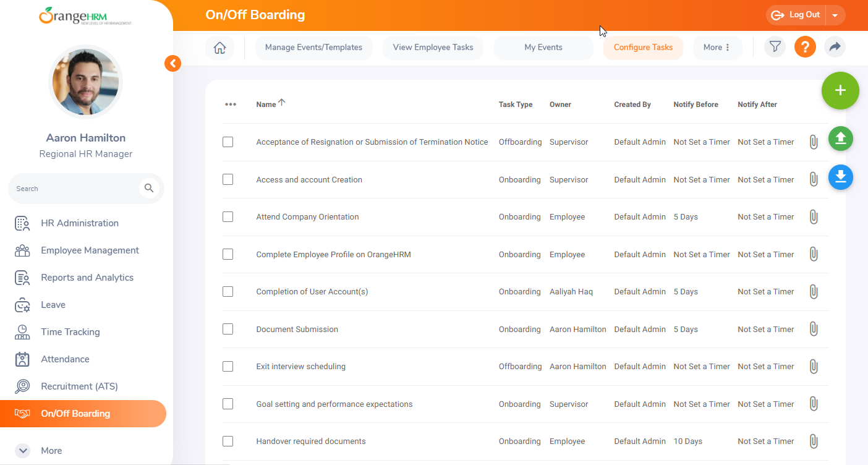Open the filter funnel icon
Image resolution: width=868 pixels, height=465 pixels.
point(775,47)
